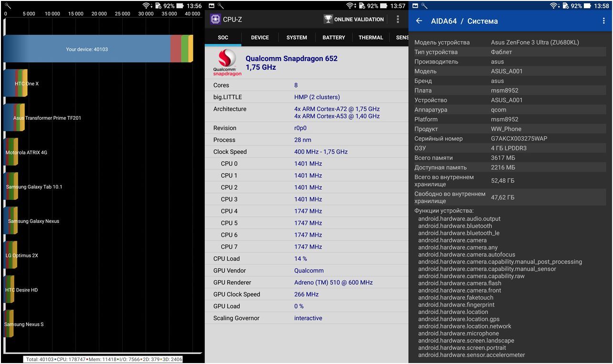The width and height of the screenshot is (613, 364).
Task: Open the BATTERY tab
Action: (x=334, y=38)
